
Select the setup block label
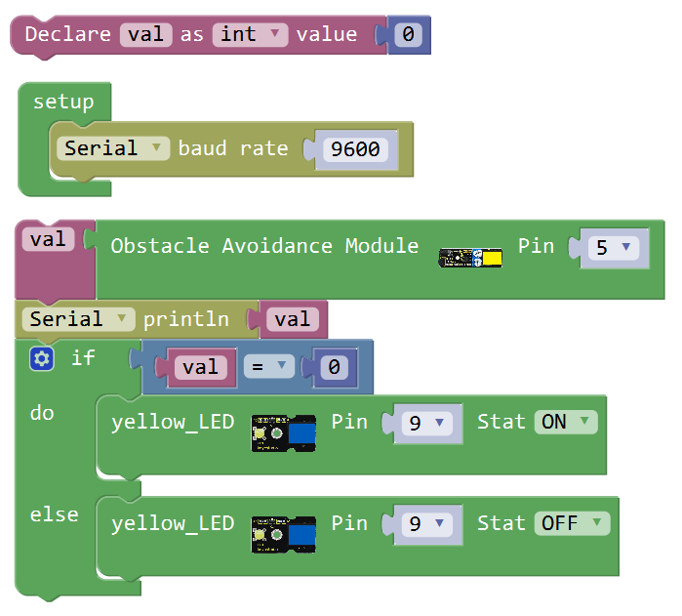point(63,103)
